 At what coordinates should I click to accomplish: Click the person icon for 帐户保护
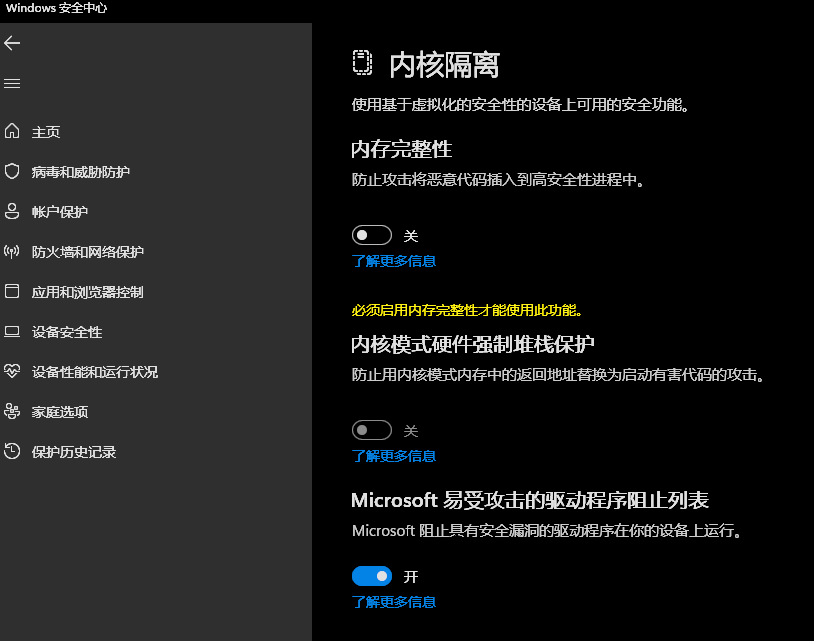12,211
